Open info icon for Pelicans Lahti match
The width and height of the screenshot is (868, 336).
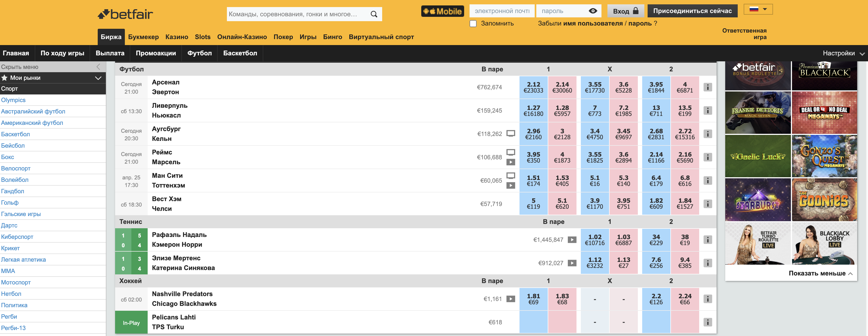point(708,322)
